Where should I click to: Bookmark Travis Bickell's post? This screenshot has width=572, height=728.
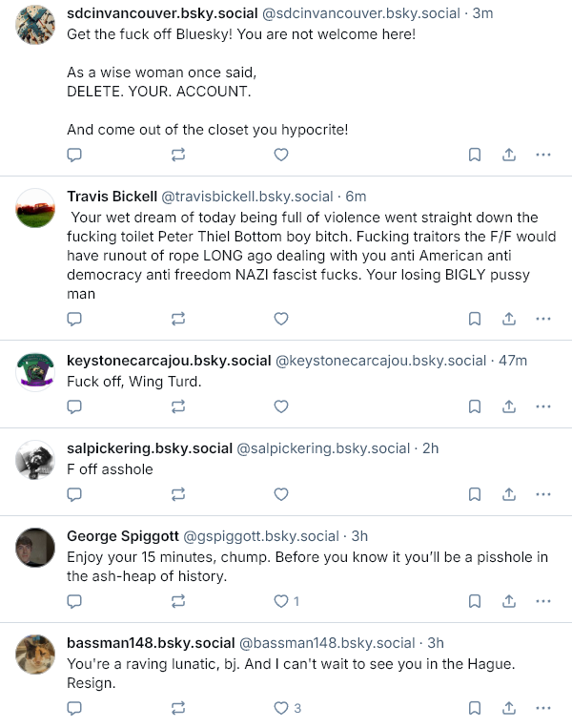tap(475, 319)
